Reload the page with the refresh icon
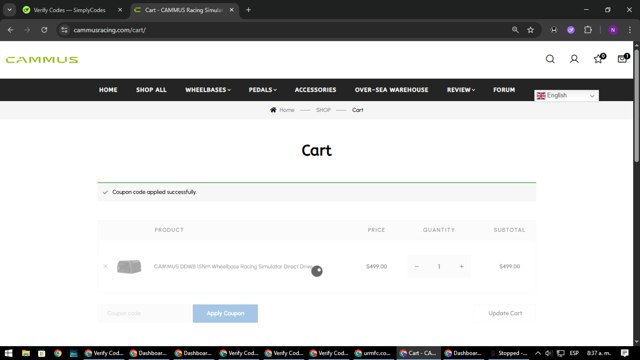Viewport: 640px width, 360px height. [x=44, y=30]
